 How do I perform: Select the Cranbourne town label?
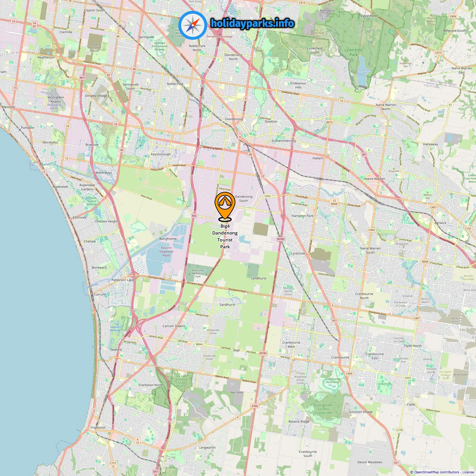pyautogui.click(x=340, y=357)
